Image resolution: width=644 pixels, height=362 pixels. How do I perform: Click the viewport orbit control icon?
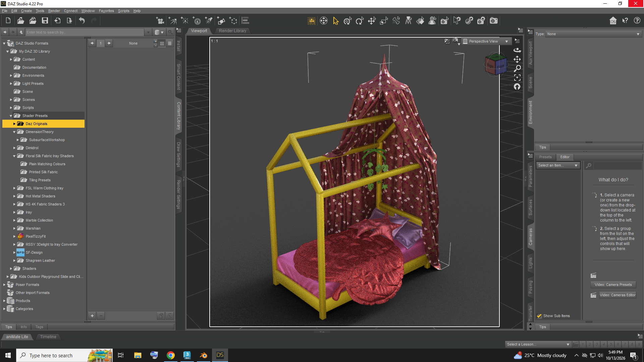tap(517, 50)
